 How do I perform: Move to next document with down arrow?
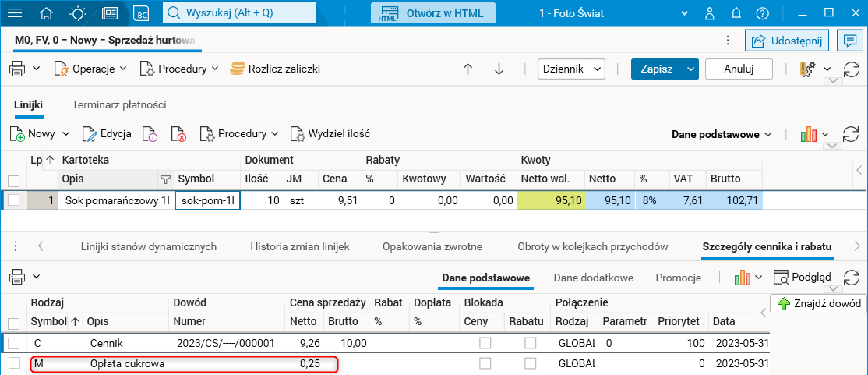point(499,69)
